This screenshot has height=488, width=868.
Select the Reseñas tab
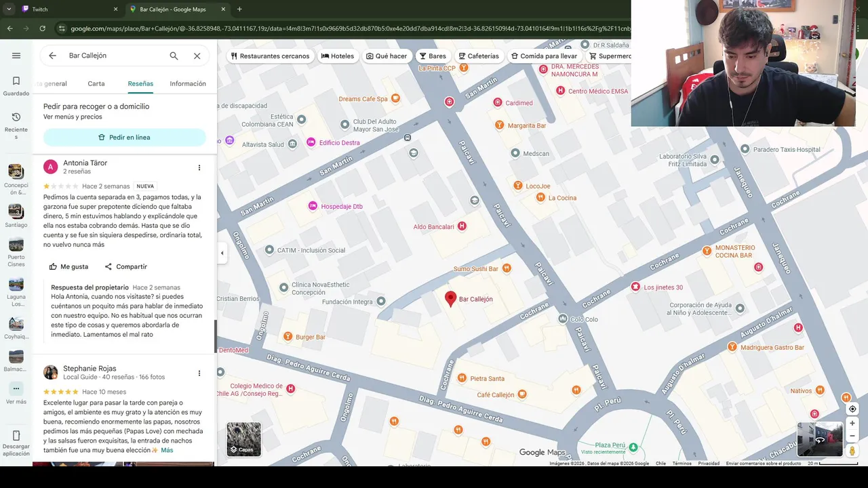coord(140,83)
